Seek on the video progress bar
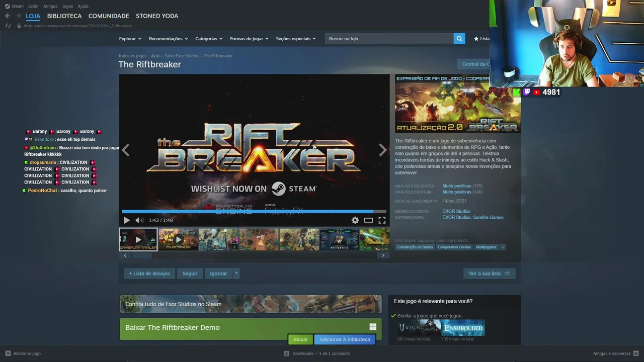This screenshot has width=644, height=362. [254, 212]
